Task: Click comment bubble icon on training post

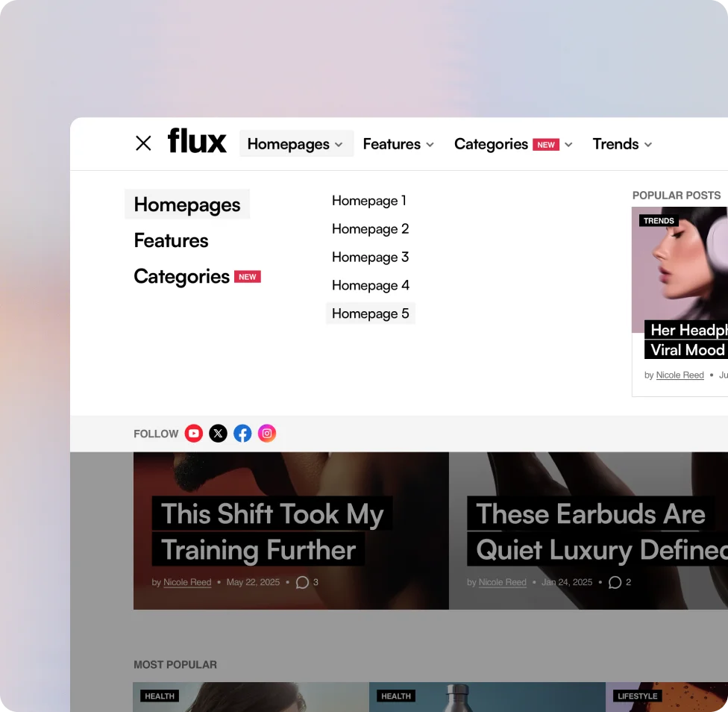Action: [302, 582]
